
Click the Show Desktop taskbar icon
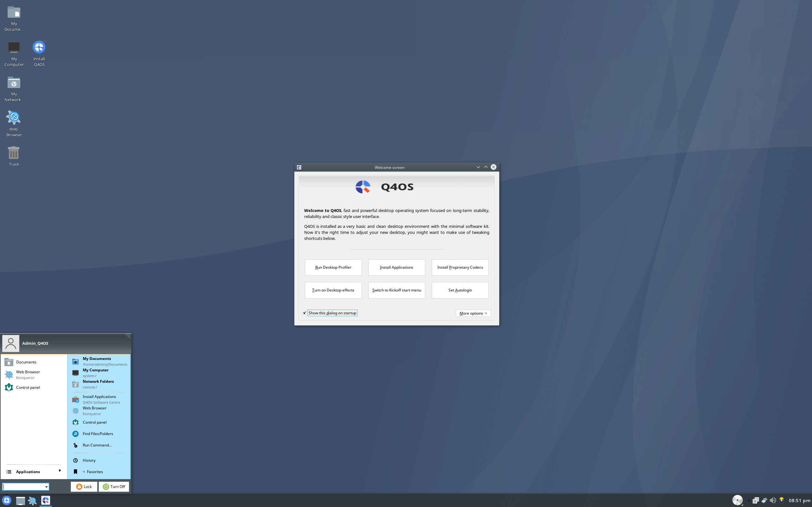(x=21, y=501)
